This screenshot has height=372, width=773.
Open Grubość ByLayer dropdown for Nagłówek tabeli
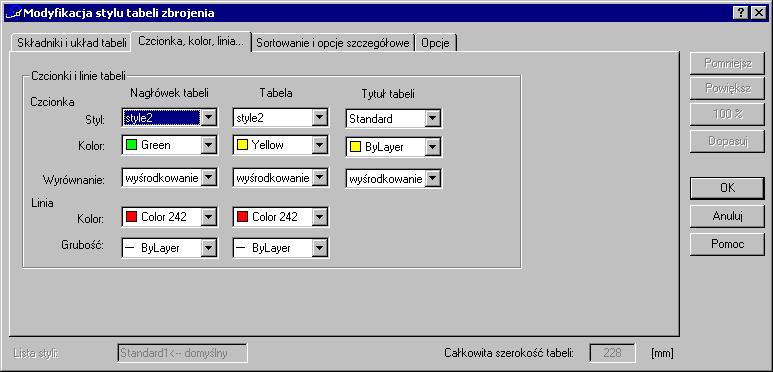click(x=209, y=248)
